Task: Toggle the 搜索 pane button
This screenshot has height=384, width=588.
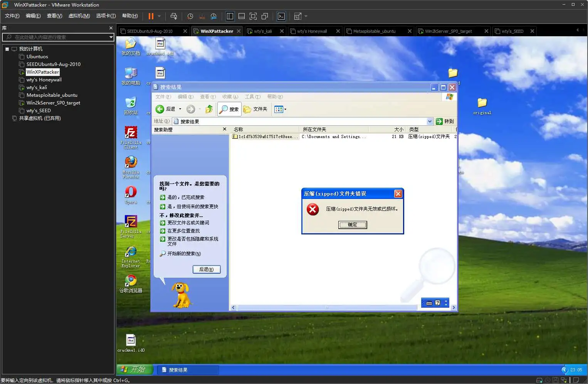Action: [x=229, y=109]
